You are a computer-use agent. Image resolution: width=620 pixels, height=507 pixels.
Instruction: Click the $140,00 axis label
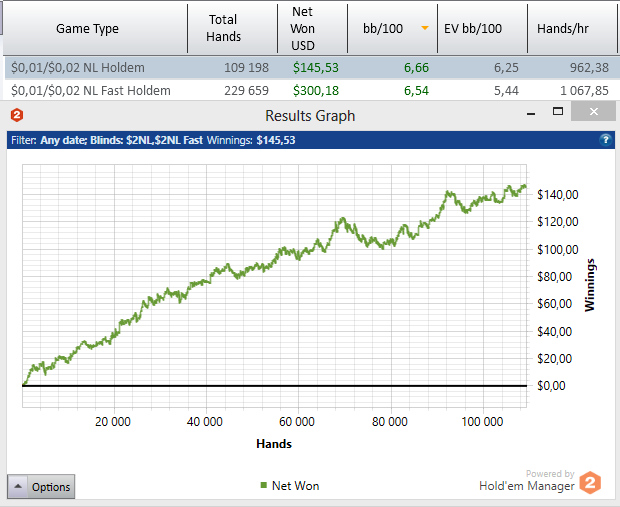point(558,195)
